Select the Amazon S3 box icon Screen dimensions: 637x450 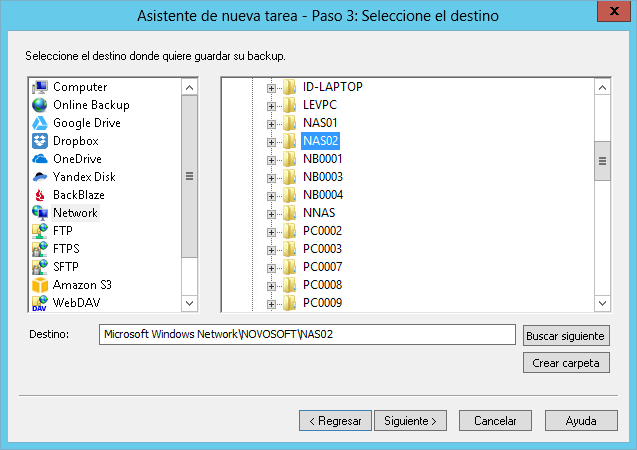(40, 285)
